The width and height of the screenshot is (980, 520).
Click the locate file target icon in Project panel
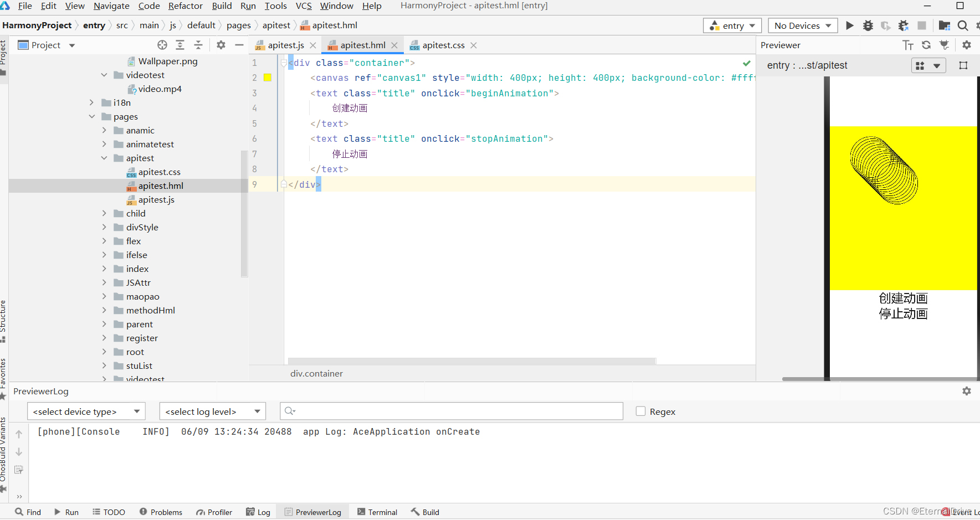point(162,45)
